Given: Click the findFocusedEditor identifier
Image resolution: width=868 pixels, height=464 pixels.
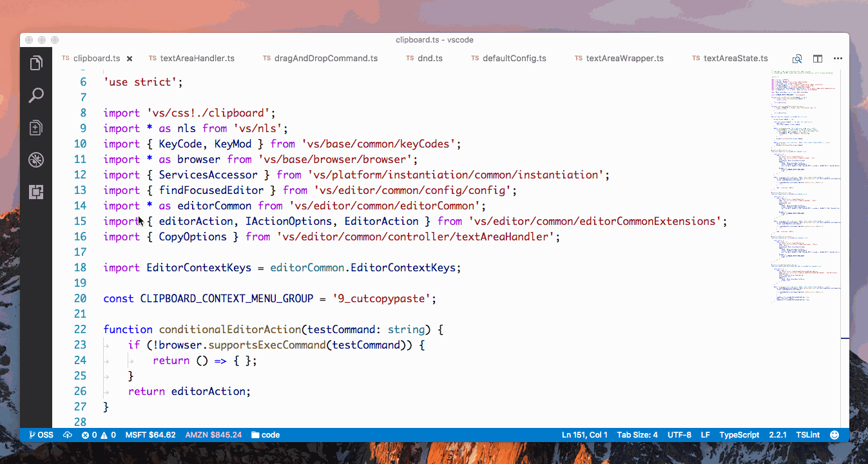Looking at the screenshot, I should pos(211,190).
